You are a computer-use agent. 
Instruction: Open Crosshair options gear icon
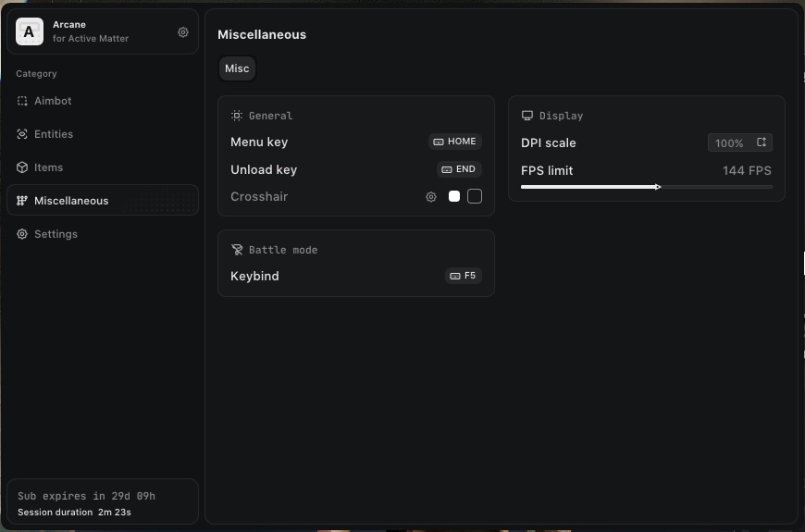pyautogui.click(x=431, y=197)
